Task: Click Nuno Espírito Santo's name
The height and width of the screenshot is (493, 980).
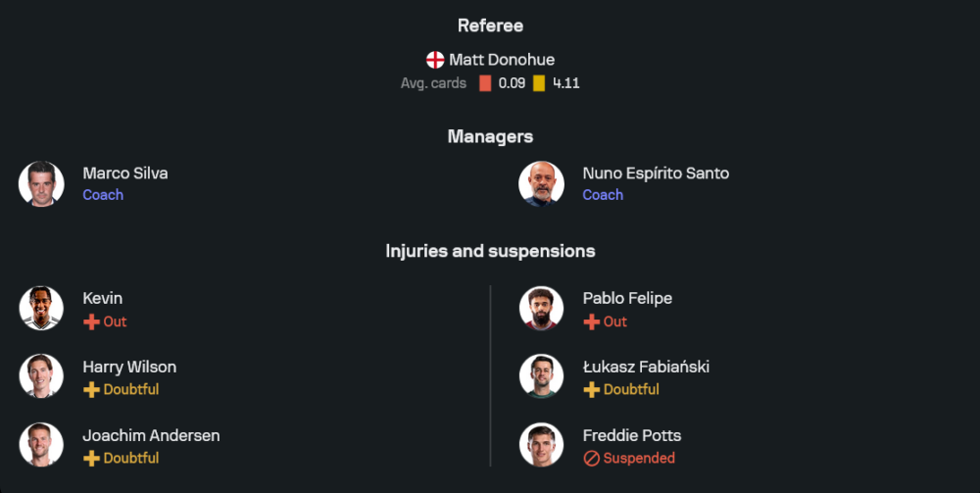Action: [x=656, y=173]
